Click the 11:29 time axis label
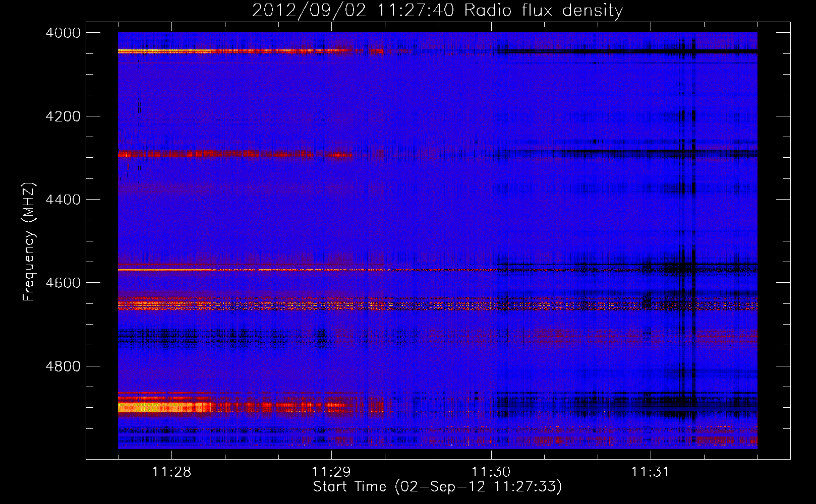 [331, 472]
